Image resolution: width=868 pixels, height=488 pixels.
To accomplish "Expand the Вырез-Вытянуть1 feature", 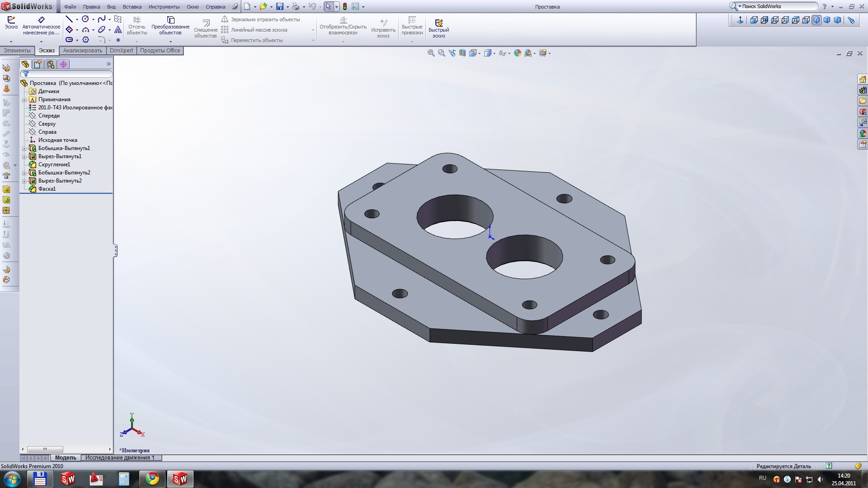I will pyautogui.click(x=24, y=156).
